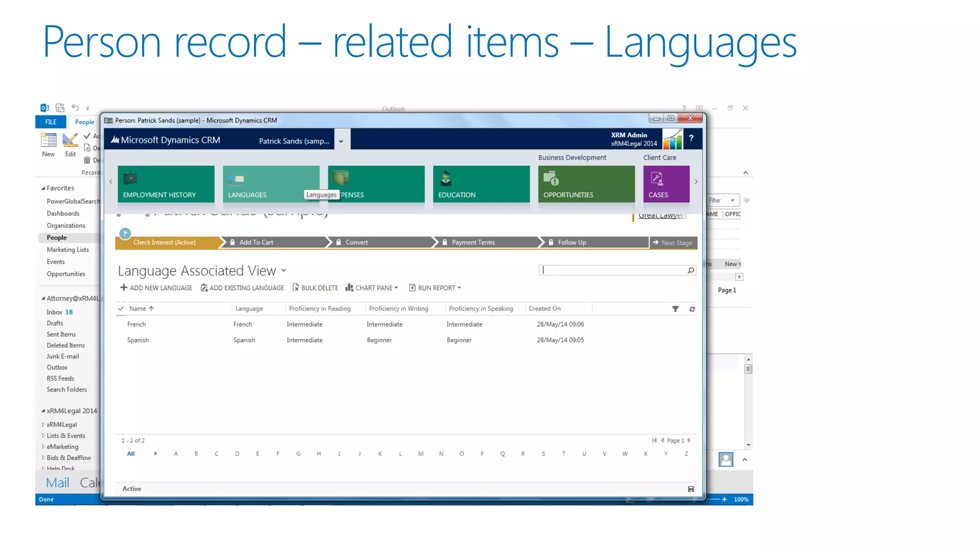Open Marketing Lists in Outlook pane
This screenshot has height=551, width=980.
[x=67, y=250]
